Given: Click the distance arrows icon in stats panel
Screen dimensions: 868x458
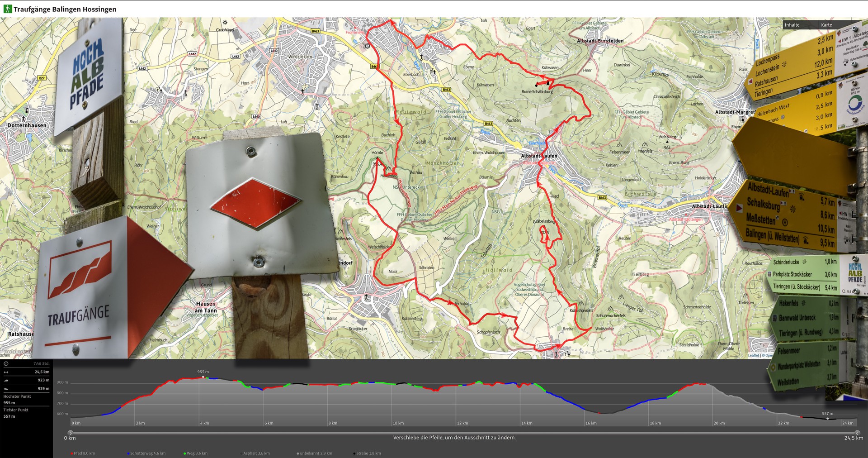Looking at the screenshot, I should coord(6,372).
